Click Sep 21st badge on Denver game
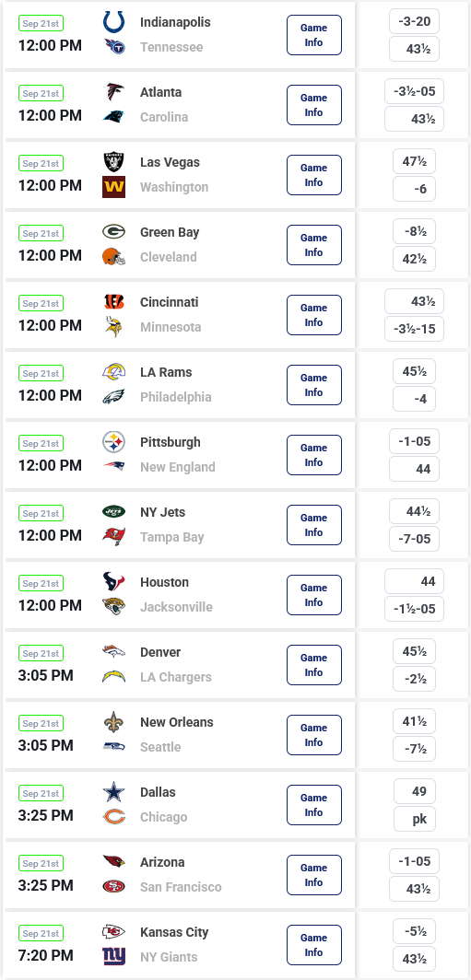This screenshot has height=980, width=471. pyautogui.click(x=41, y=653)
